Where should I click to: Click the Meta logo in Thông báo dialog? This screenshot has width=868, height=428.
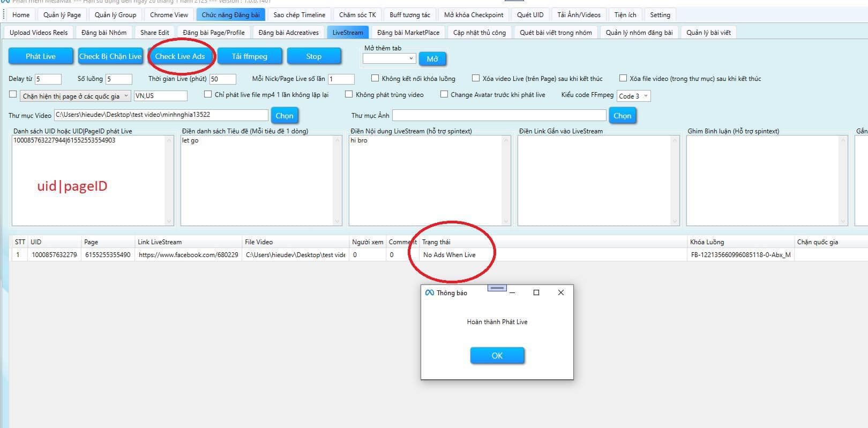[x=429, y=293]
